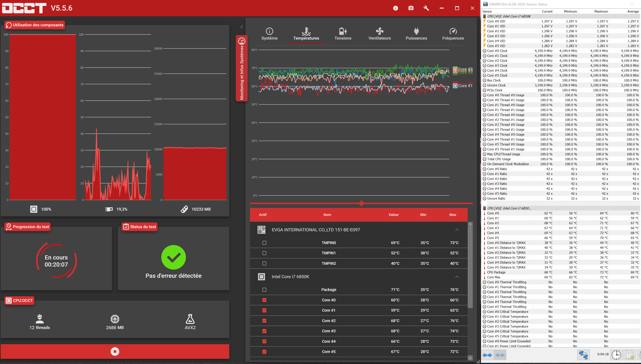Screen dimensions: 641x364
Task: Collapse the EVGA INTERNATIONAL motherboard section
Action: tap(457, 230)
